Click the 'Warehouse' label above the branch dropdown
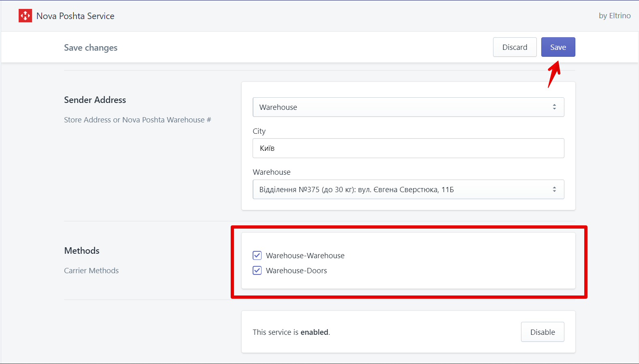The image size is (639, 364). click(x=272, y=172)
